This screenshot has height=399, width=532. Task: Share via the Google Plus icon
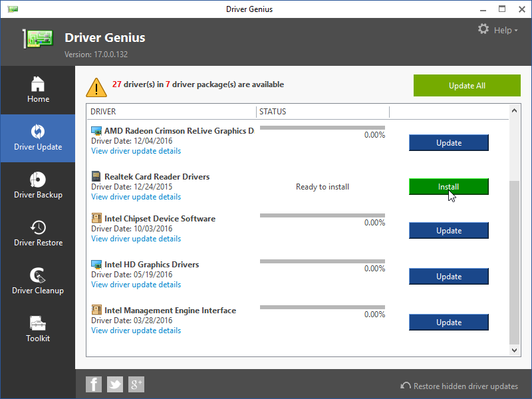point(136,384)
